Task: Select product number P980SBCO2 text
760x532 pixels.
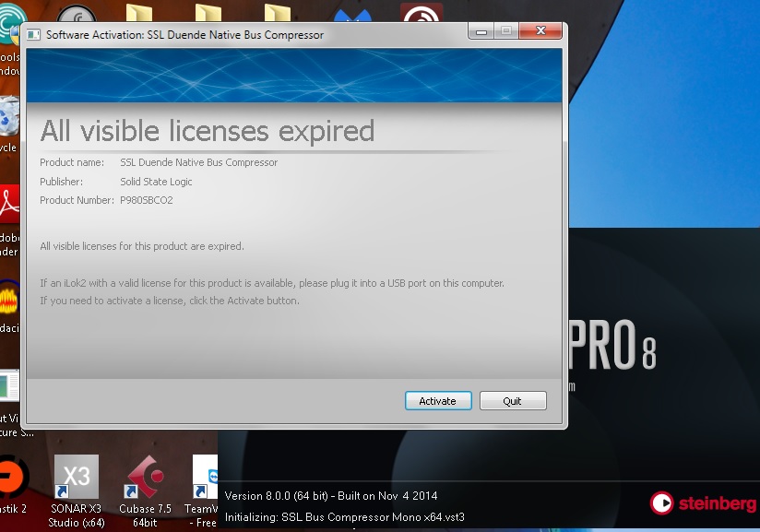Action: point(147,200)
